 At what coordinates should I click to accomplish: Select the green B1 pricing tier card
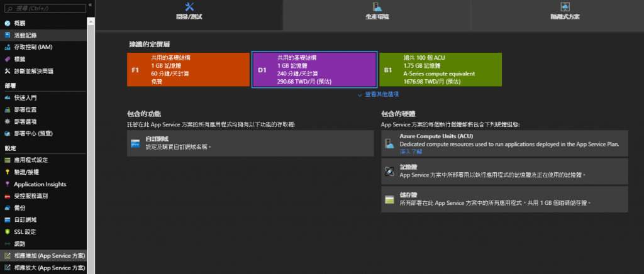tap(440, 70)
